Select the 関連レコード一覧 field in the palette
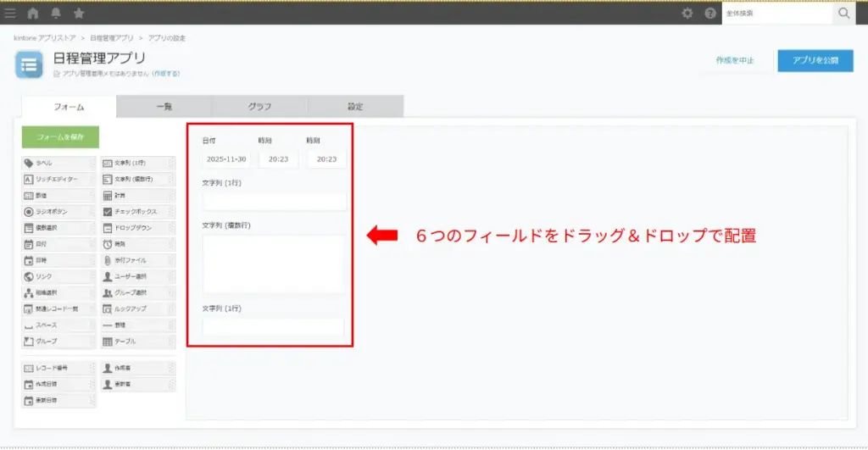The width and height of the screenshot is (868, 450). (x=58, y=308)
